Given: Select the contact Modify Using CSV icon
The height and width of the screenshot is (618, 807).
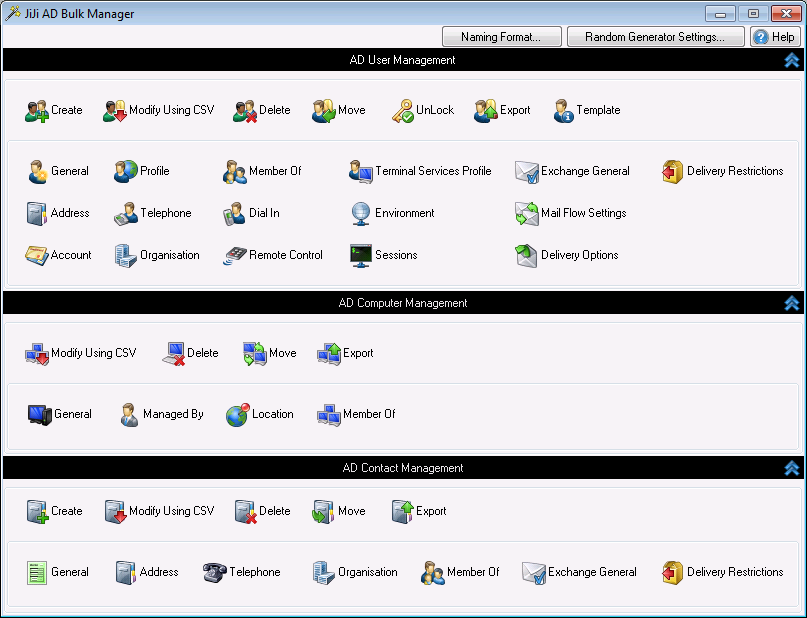Looking at the screenshot, I should pyautogui.click(x=116, y=512).
